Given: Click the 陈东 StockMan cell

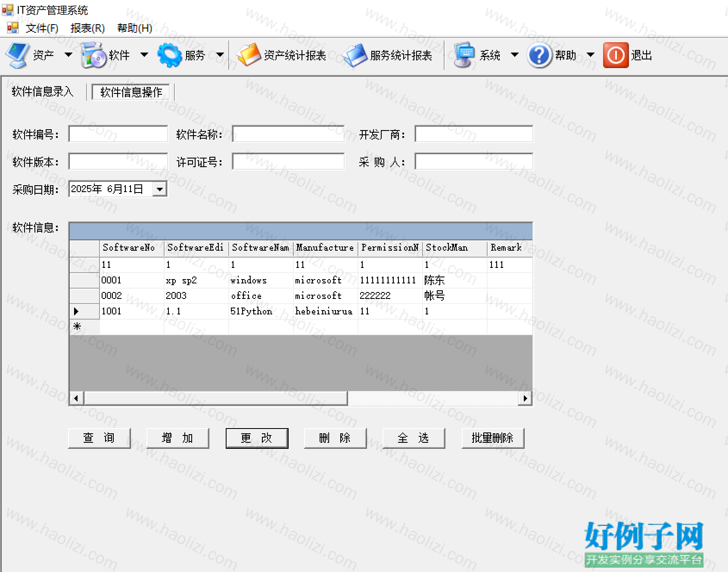Looking at the screenshot, I should click(x=455, y=280).
